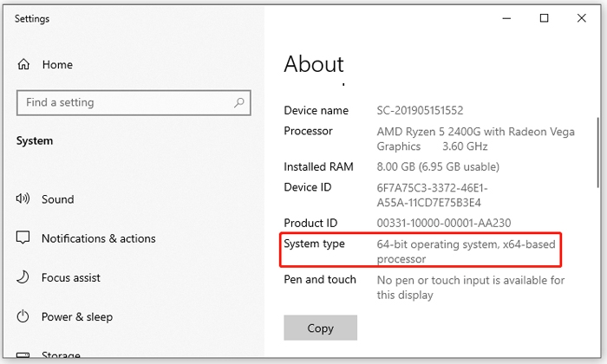This screenshot has width=607, height=364.
Task: Minimize the Settings window
Action: pyautogui.click(x=504, y=18)
